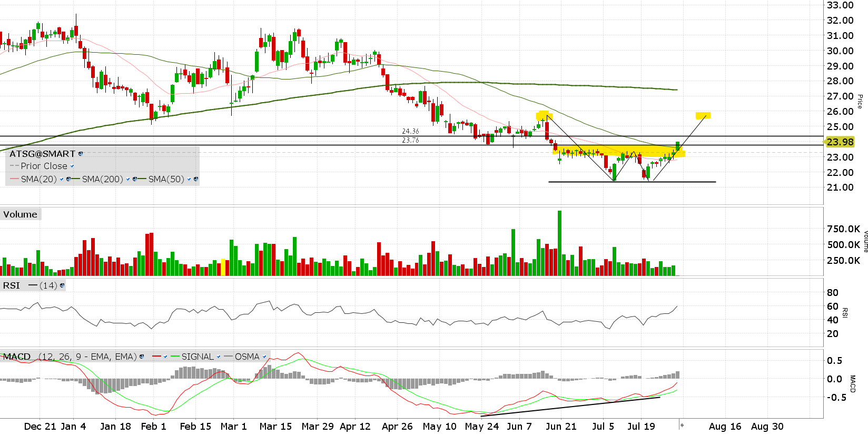Open the SMA(20) configuration icon
Screen dimensions: 868x435
pos(68,179)
